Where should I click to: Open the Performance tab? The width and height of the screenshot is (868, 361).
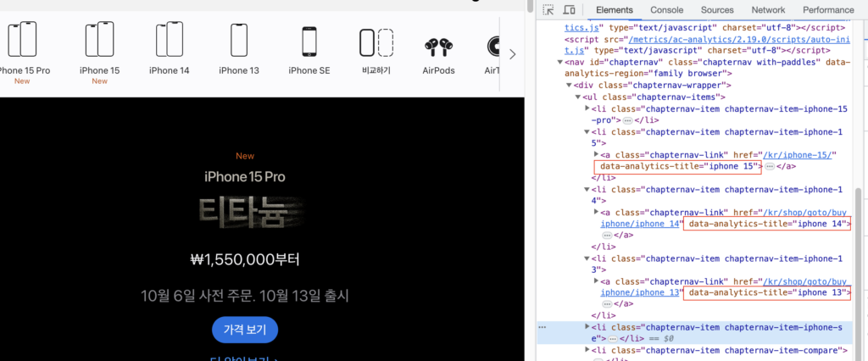pyautogui.click(x=828, y=10)
